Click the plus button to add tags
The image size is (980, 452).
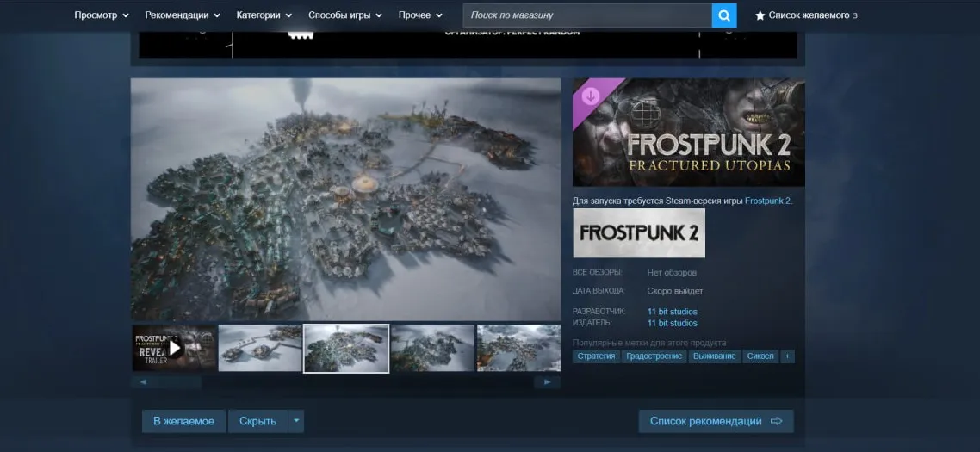pyautogui.click(x=787, y=356)
